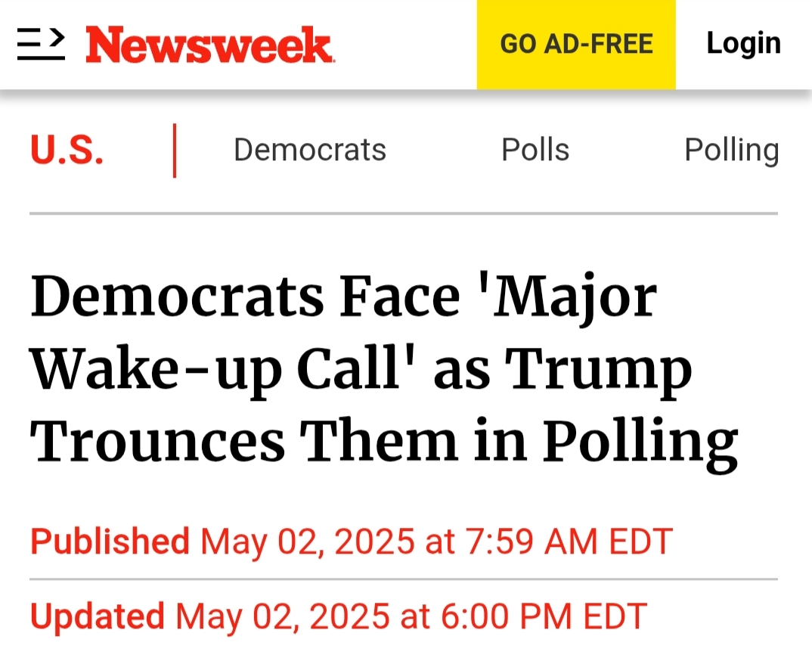Click the red divider beside U.S.
812x655 pixels.
click(x=175, y=151)
